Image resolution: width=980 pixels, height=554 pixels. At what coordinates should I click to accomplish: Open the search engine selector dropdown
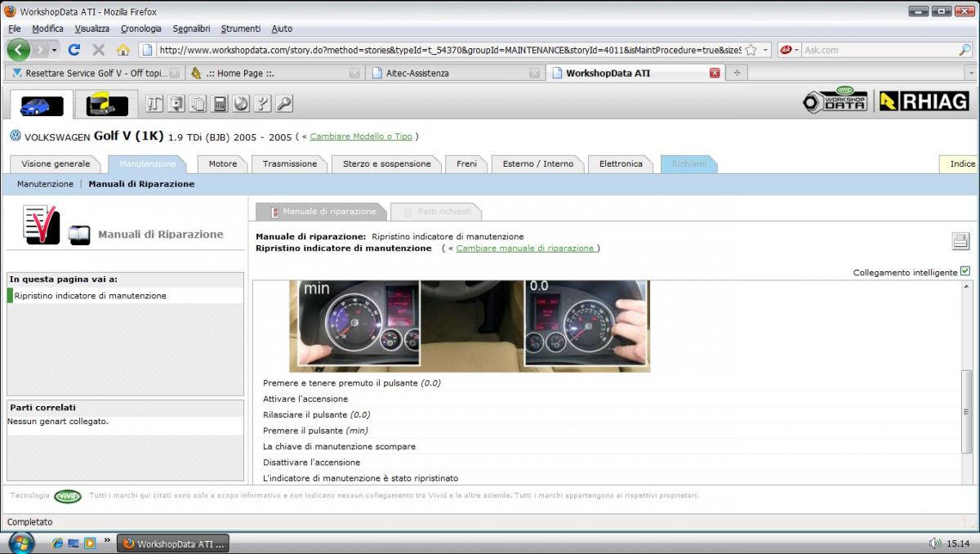coord(788,50)
